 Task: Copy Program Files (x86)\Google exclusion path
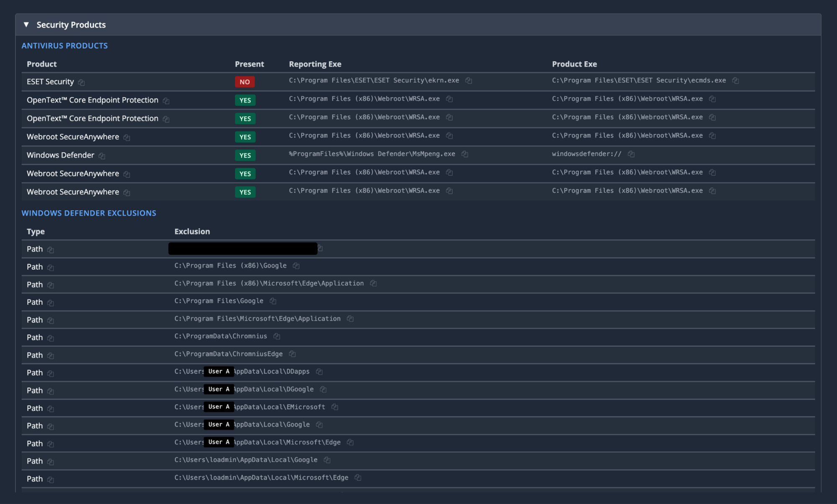pos(296,266)
